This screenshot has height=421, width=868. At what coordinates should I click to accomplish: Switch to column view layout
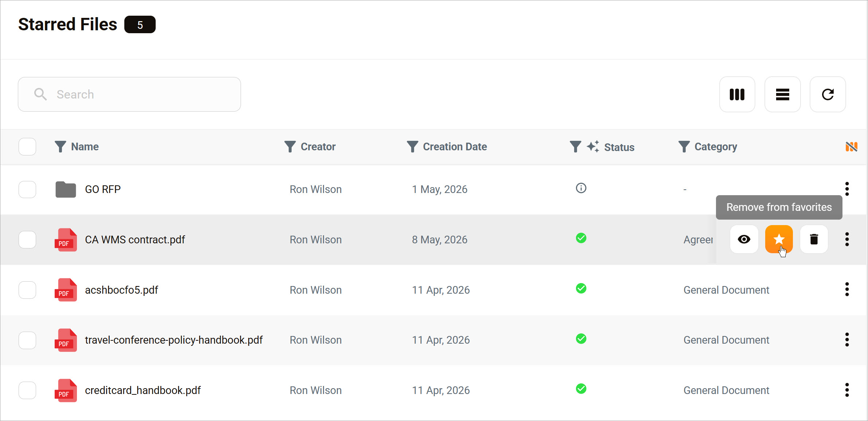pyautogui.click(x=737, y=94)
